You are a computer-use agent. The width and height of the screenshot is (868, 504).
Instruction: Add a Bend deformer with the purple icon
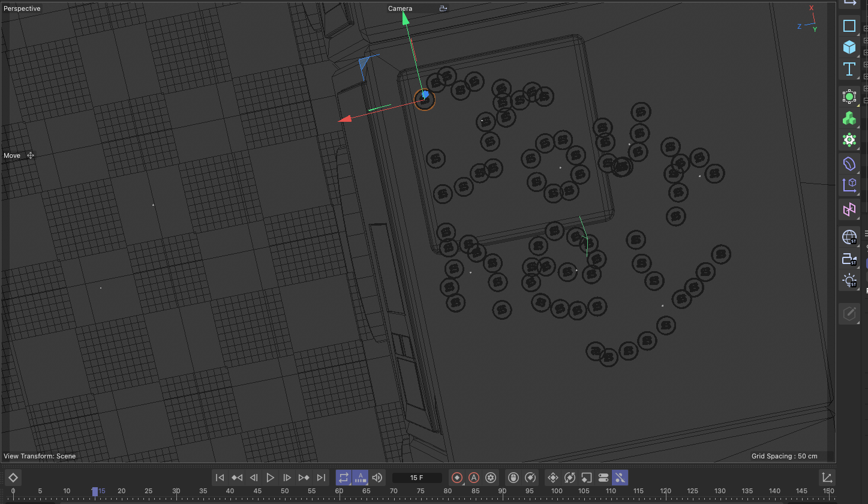click(849, 163)
